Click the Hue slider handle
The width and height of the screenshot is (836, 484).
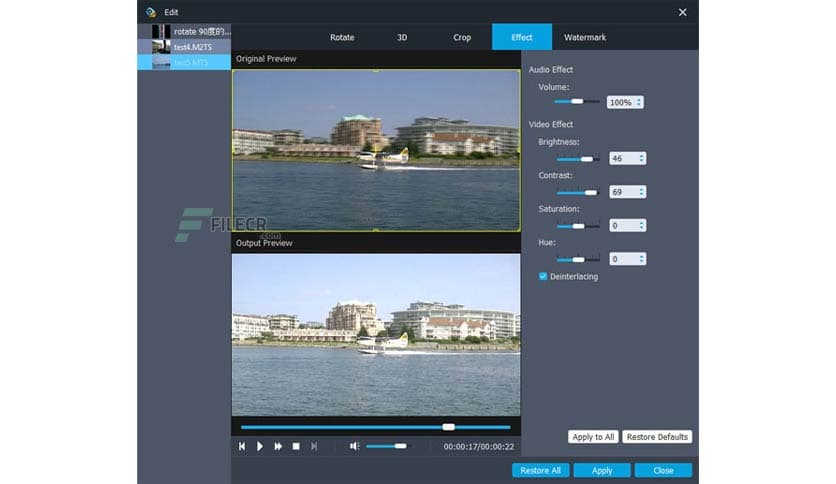click(x=578, y=260)
